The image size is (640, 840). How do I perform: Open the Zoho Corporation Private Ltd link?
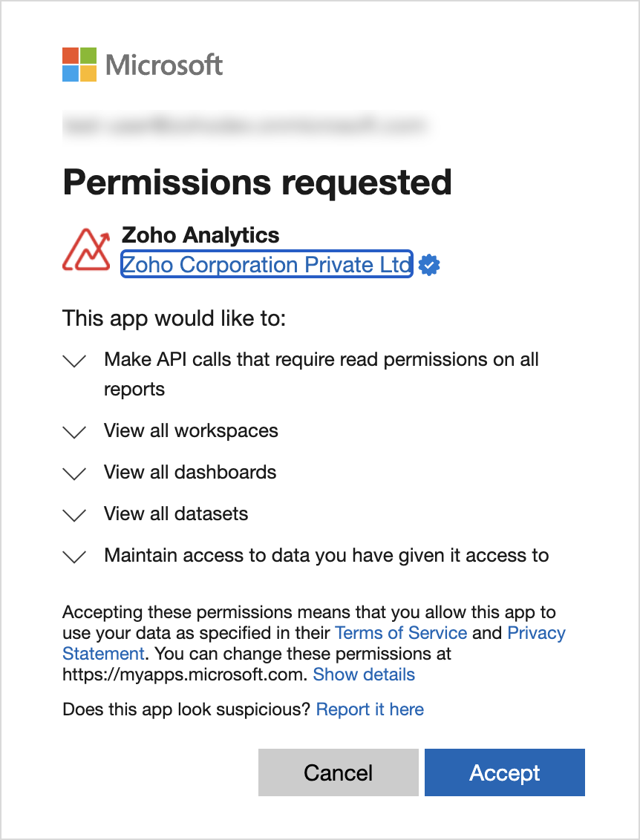click(267, 264)
